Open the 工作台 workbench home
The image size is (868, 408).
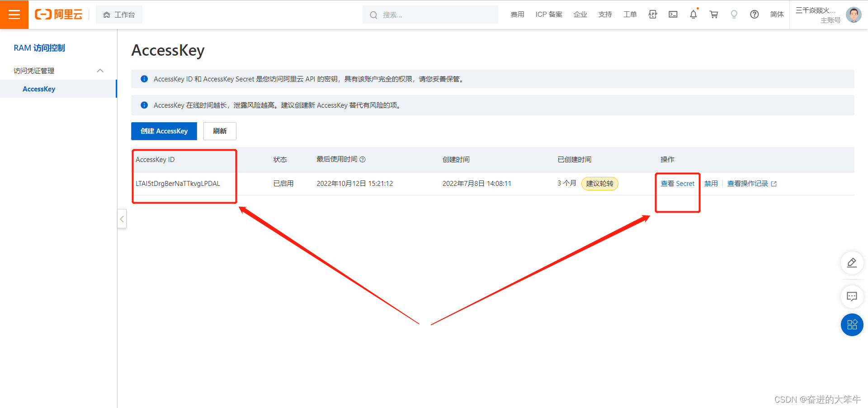(119, 14)
